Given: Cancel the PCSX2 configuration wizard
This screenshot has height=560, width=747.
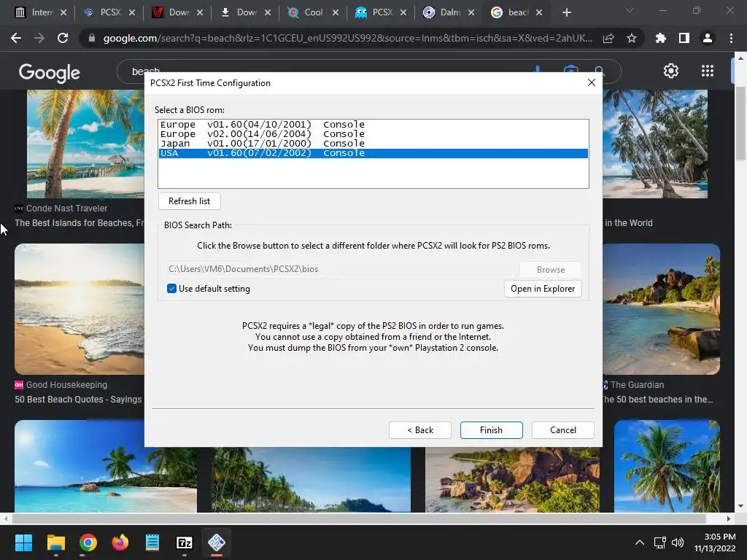Looking at the screenshot, I should point(562,430).
